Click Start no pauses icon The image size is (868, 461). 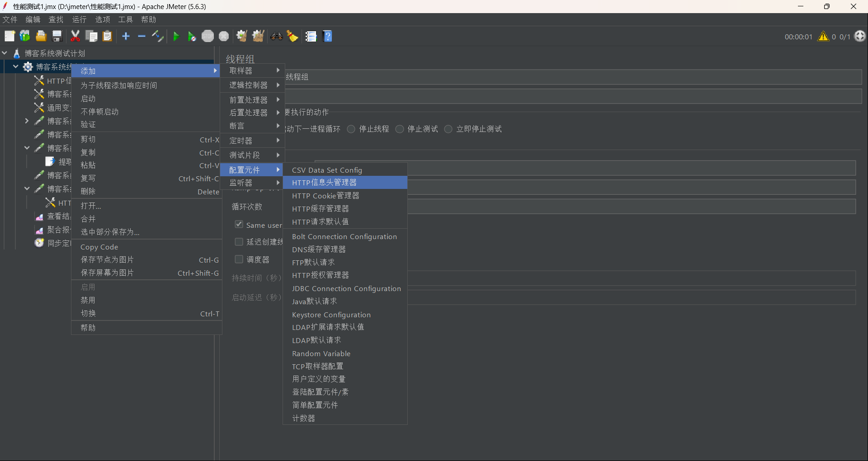[192, 36]
